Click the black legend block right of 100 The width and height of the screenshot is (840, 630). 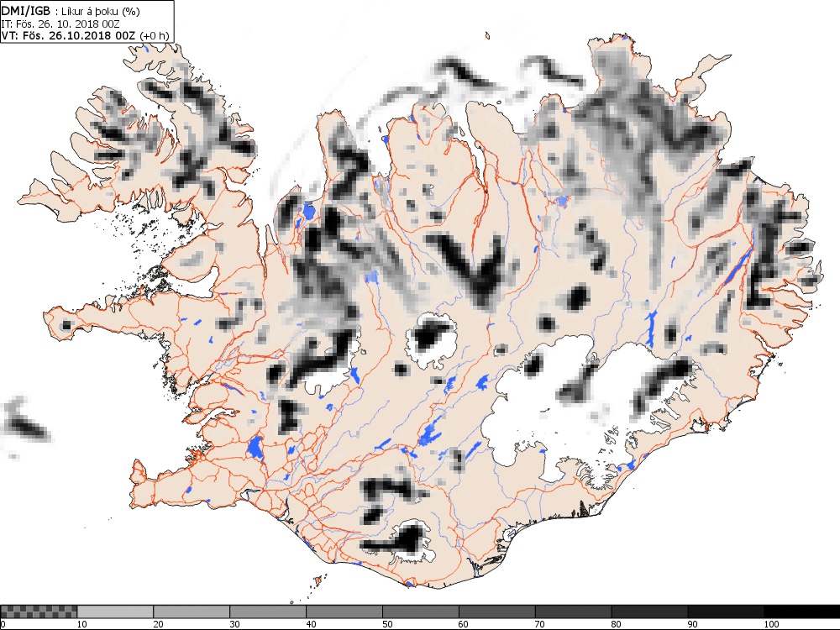(802, 612)
